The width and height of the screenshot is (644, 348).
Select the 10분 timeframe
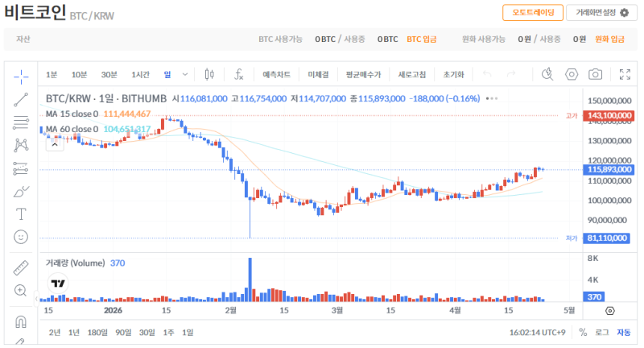pyautogui.click(x=79, y=74)
